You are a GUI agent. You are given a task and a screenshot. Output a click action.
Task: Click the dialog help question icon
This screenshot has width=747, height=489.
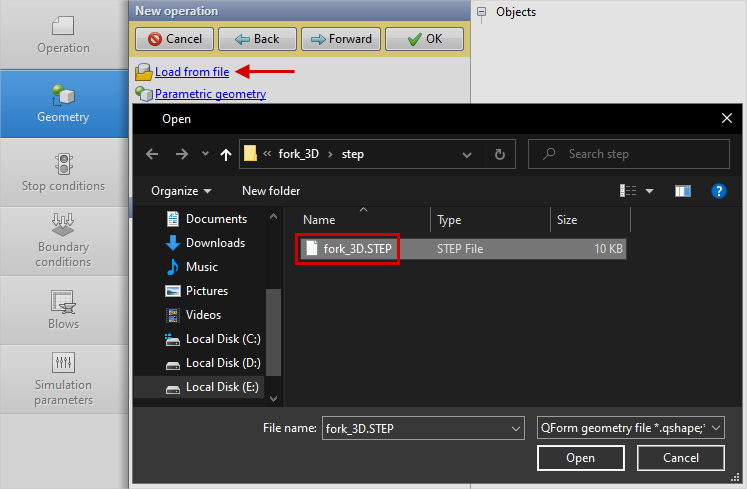[717, 190]
